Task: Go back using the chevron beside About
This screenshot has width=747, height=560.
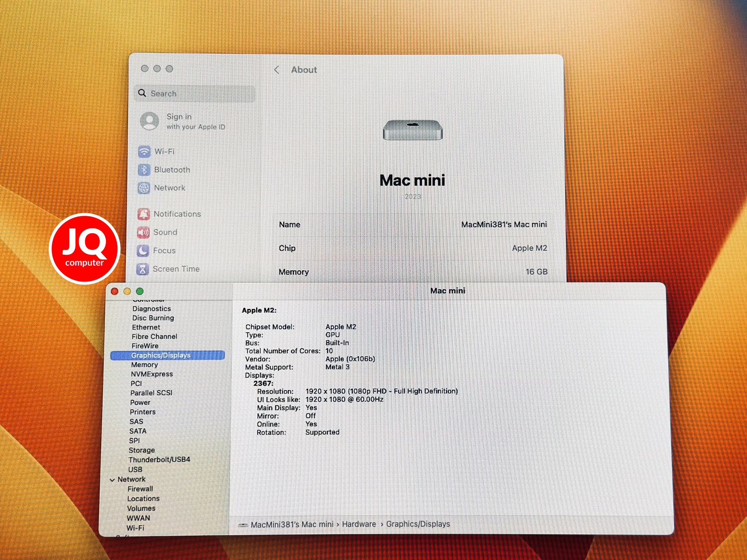Action: pos(276,70)
